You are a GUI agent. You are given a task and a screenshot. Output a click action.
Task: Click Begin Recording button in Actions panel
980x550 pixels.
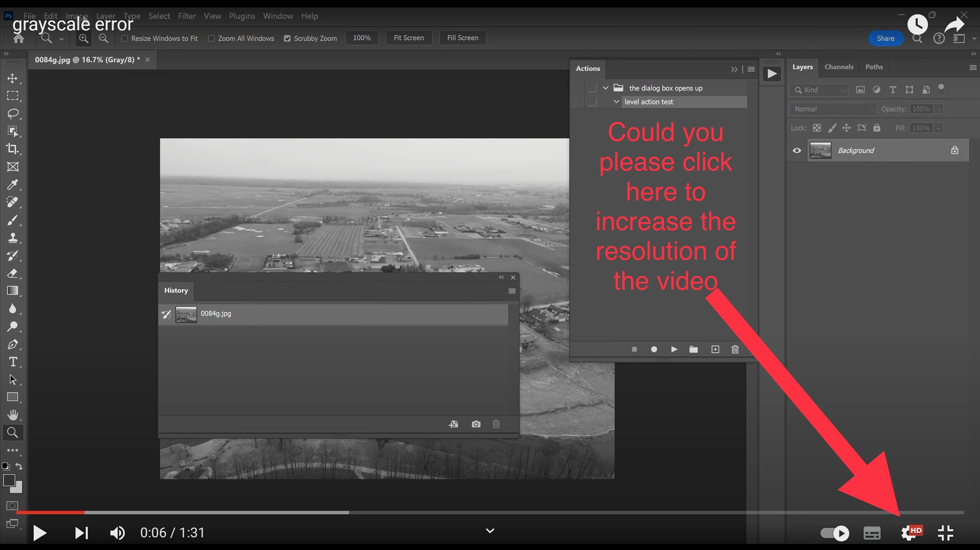pos(654,350)
